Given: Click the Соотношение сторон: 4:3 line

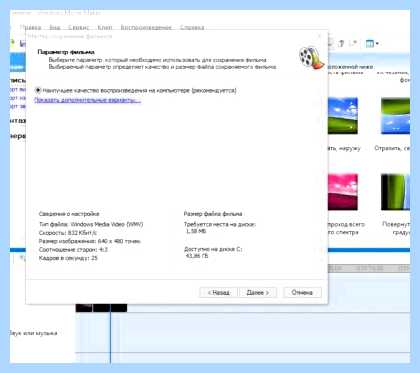Looking at the screenshot, I should pos(73,249).
